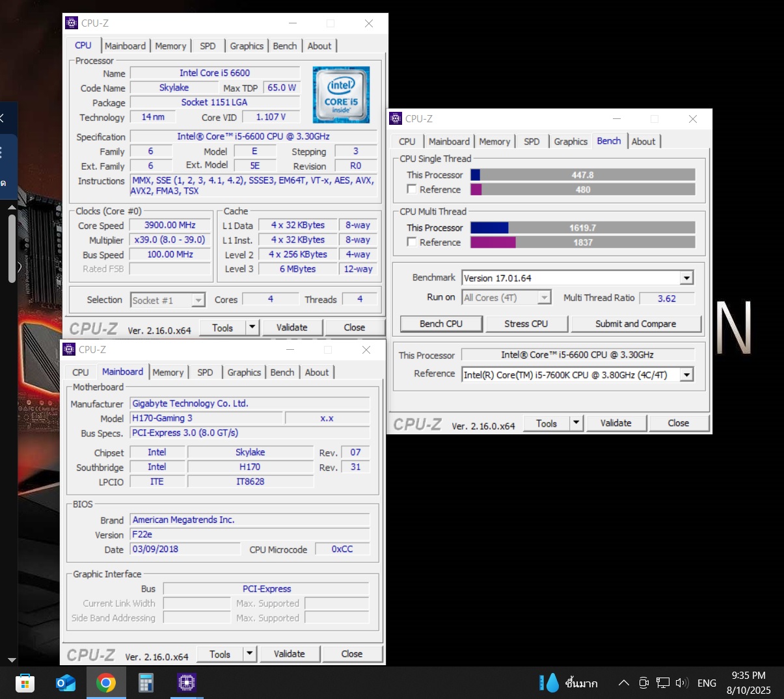Enable Reference checkbox under CPU Multi Thread

click(412, 242)
